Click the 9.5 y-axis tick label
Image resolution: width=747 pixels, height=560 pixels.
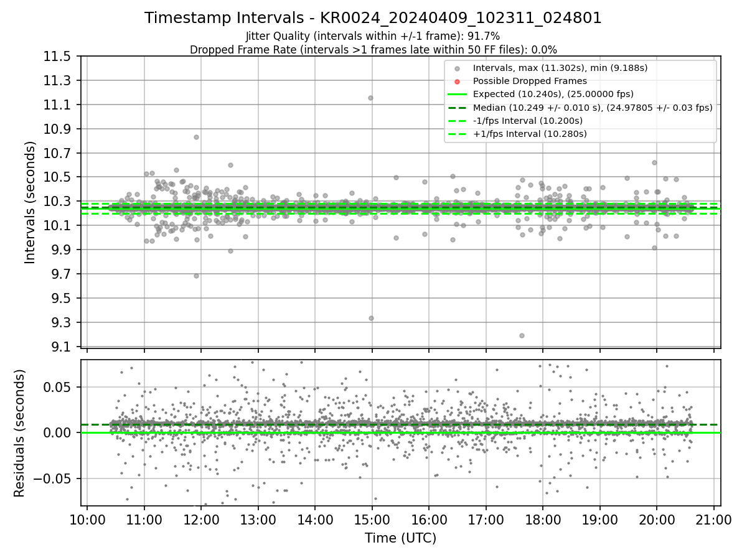[61, 299]
